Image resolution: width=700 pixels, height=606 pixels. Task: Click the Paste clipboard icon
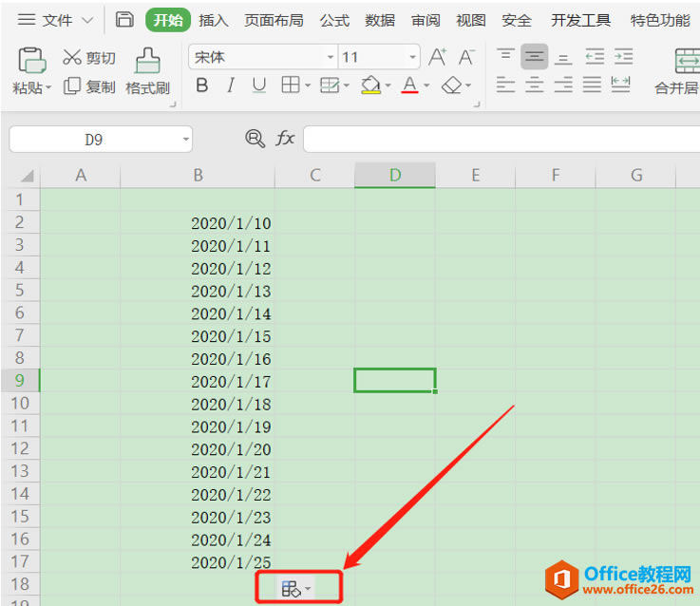point(31,60)
